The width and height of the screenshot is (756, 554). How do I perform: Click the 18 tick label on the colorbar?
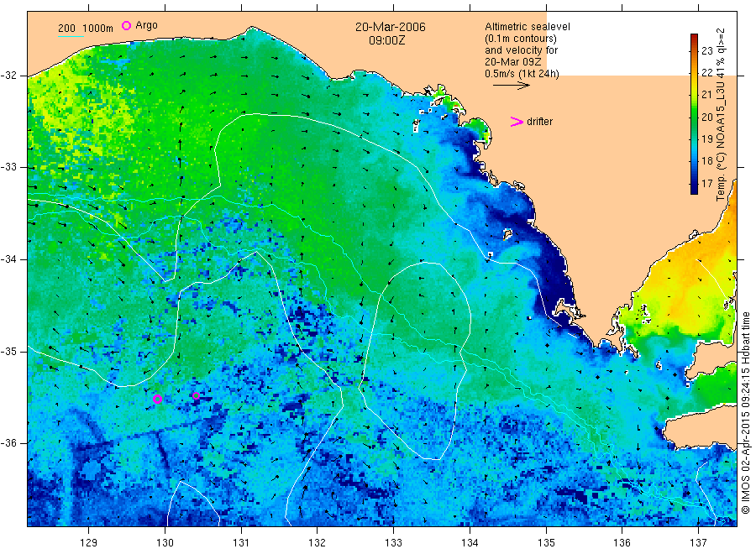pos(706,161)
